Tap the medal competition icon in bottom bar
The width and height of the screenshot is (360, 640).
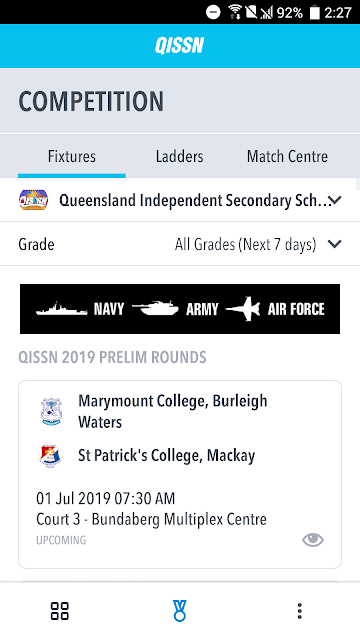pos(180,611)
